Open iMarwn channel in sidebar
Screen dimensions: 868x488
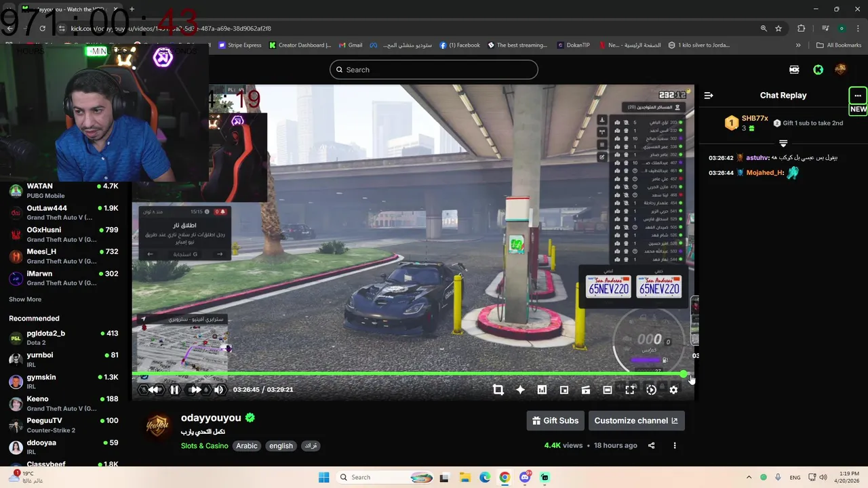64,278
